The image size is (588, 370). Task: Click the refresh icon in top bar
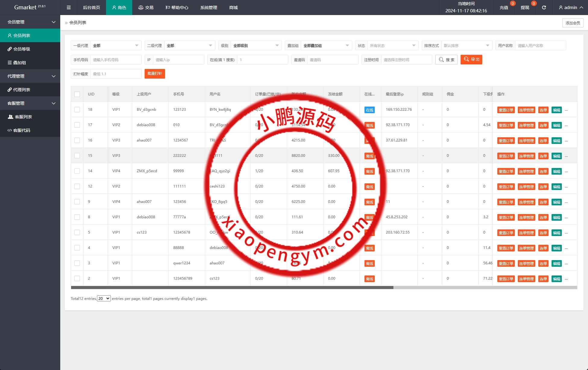point(544,8)
